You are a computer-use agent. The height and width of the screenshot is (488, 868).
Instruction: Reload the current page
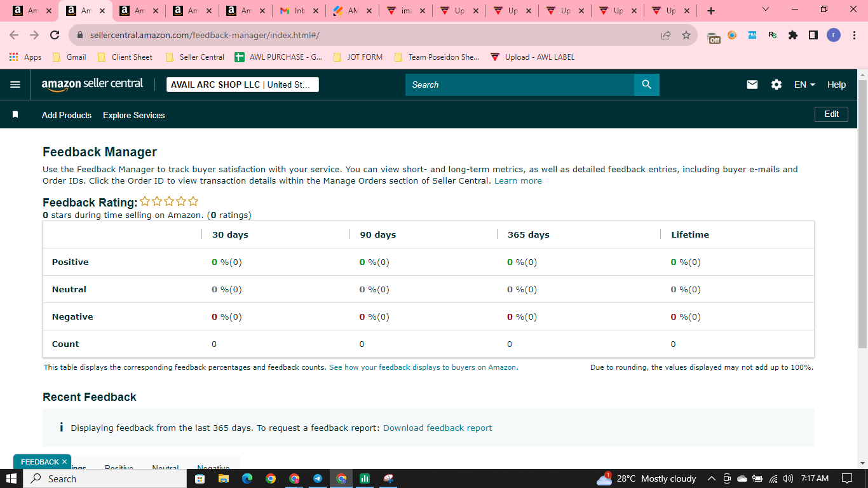click(x=55, y=36)
